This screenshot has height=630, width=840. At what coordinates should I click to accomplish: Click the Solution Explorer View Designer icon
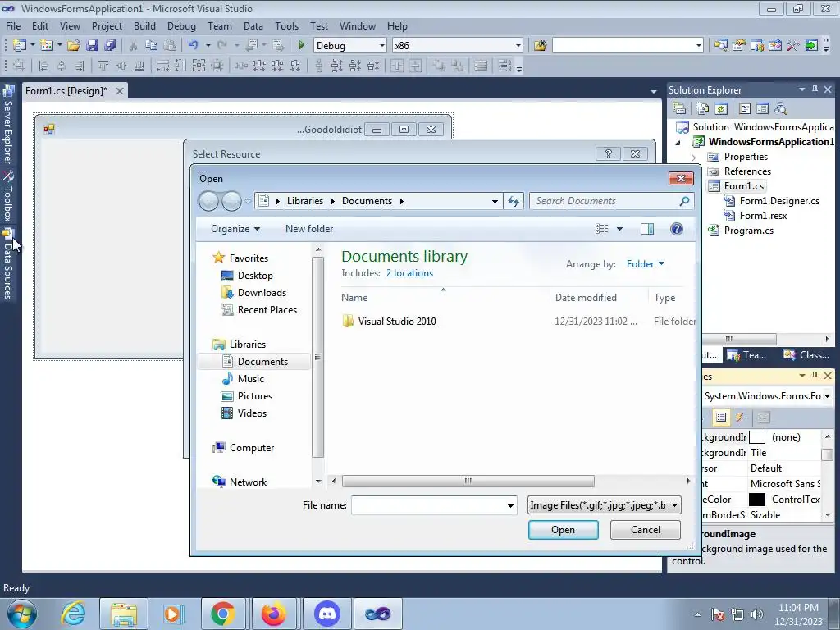(762, 109)
